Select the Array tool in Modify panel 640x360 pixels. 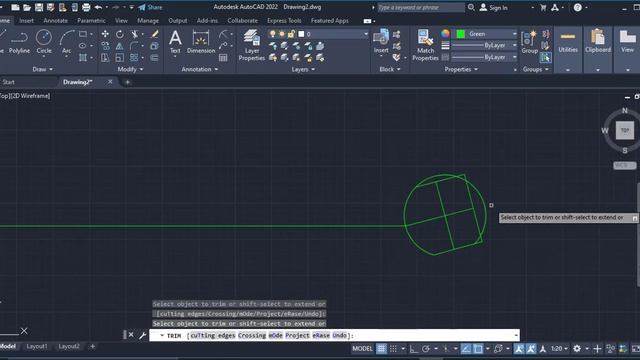pyautogui.click(x=134, y=58)
